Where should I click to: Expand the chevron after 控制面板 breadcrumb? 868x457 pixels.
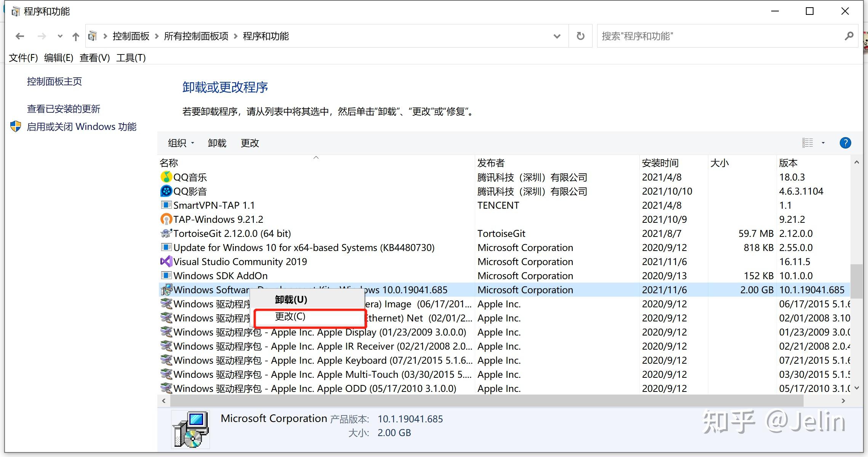(157, 36)
